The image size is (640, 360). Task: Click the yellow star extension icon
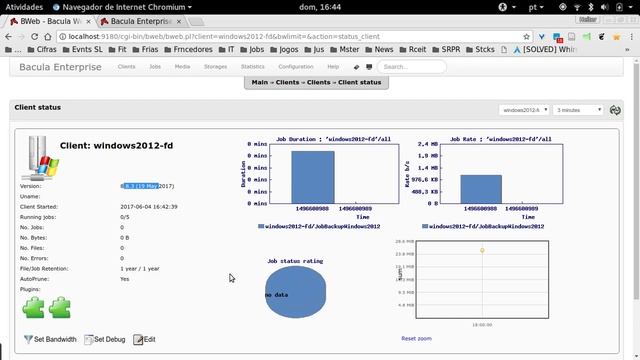616,37
